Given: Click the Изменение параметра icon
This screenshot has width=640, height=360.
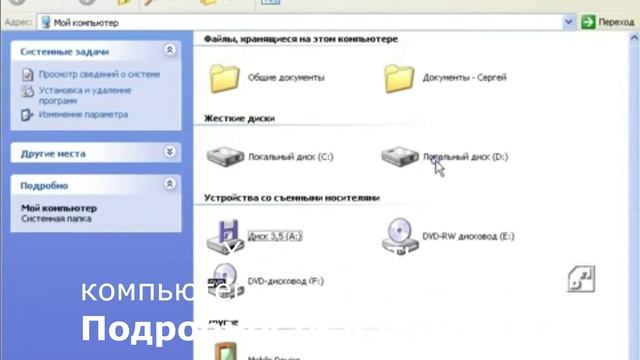Looking at the screenshot, I should click(x=27, y=115).
